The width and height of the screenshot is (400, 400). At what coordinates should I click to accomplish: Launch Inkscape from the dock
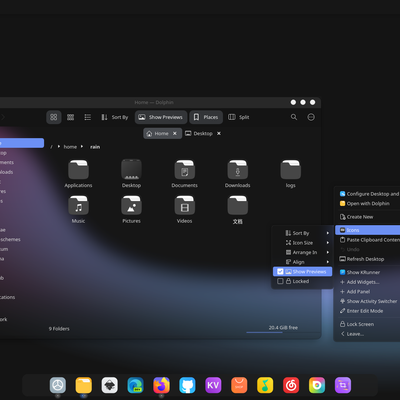109,385
